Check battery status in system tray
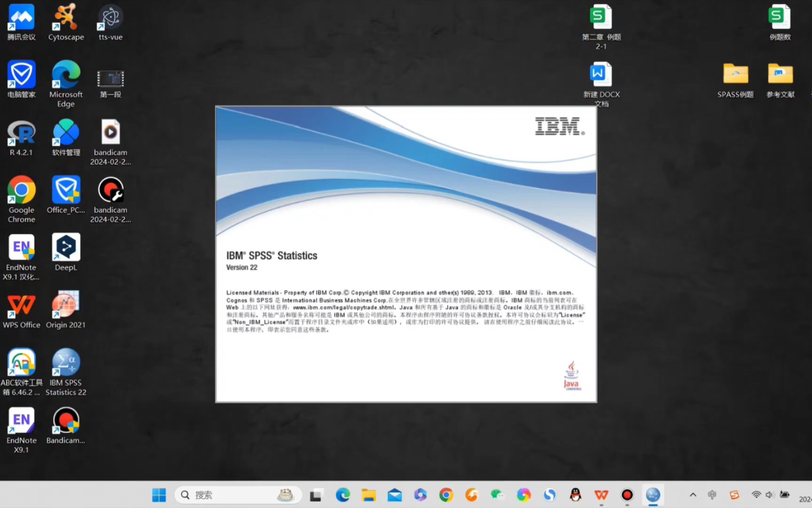 784,494
